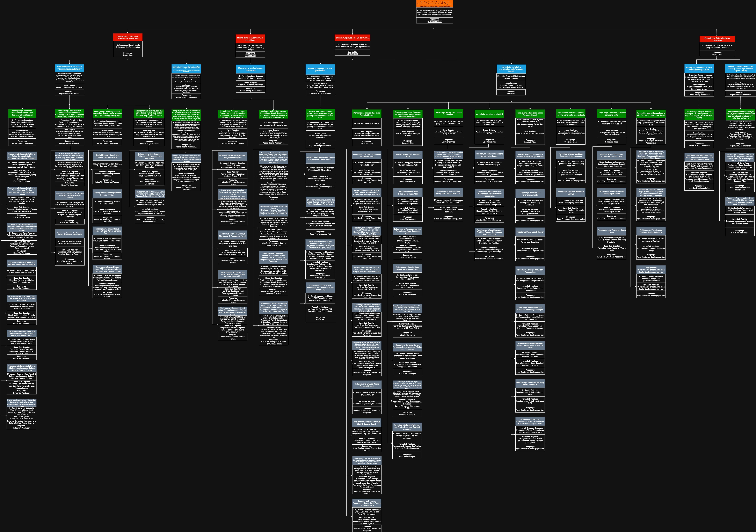Select red node 'Terpenuhinya penyediaan PSU permukiman'
The image size is (756, 532).
click(352, 38)
